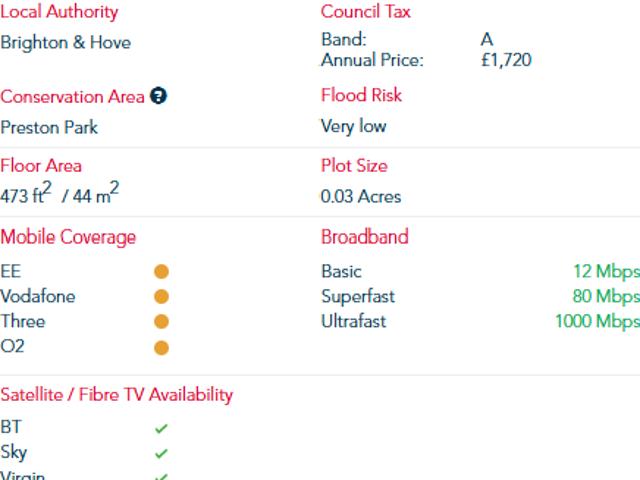
Task: Click the 1000 Mbps Ultrafast speed value
Action: 598,322
